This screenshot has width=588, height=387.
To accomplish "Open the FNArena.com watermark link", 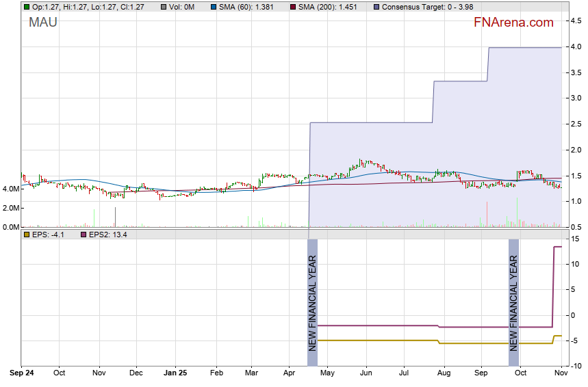I will pyautogui.click(x=513, y=23).
